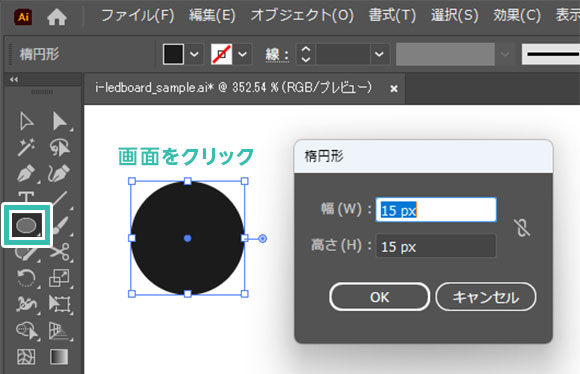This screenshot has width=580, height=374.
Task: Click the 楕円形 object type label in control bar
Action: 39,54
